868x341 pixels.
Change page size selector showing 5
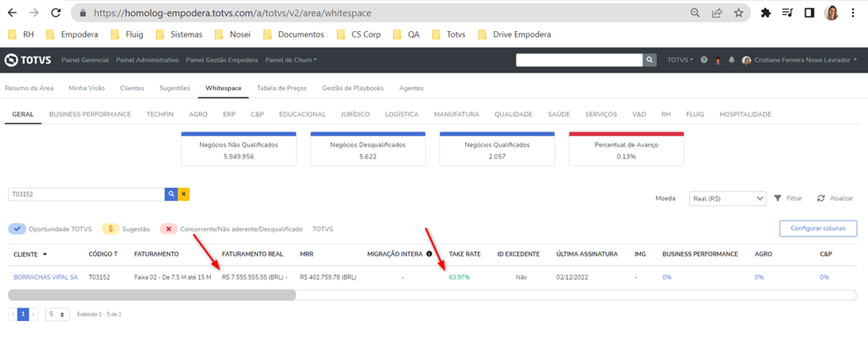(x=57, y=314)
